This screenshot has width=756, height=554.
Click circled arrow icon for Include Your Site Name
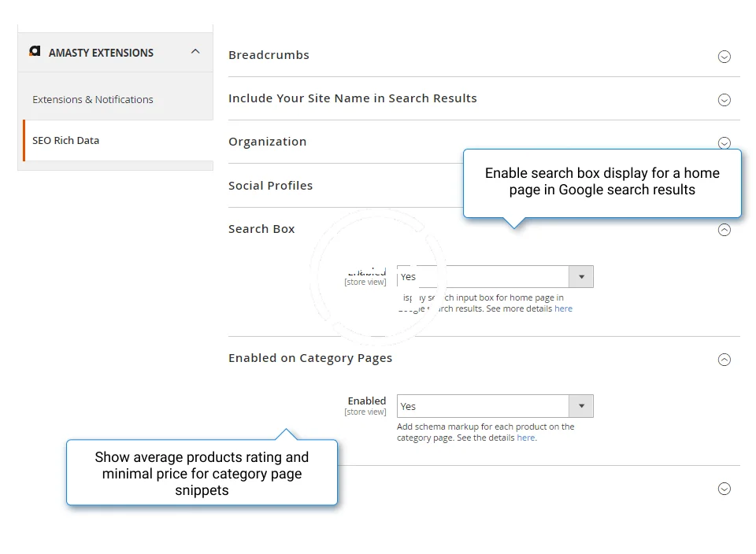pyautogui.click(x=724, y=100)
